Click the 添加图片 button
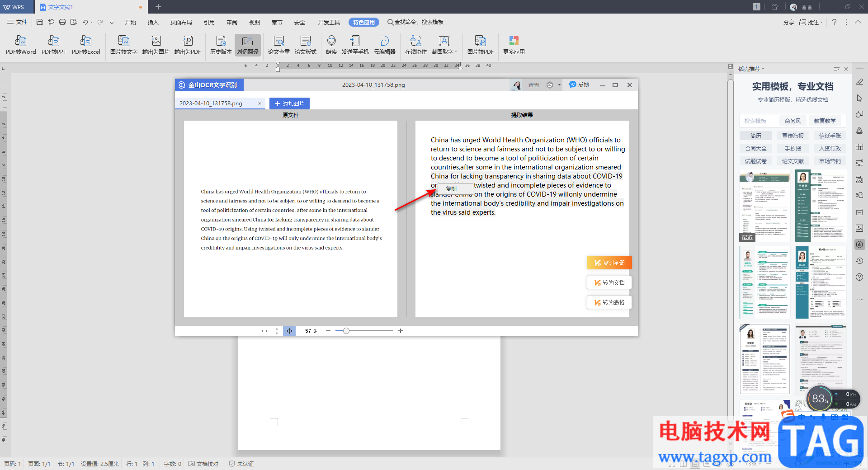The image size is (868, 470). click(289, 103)
